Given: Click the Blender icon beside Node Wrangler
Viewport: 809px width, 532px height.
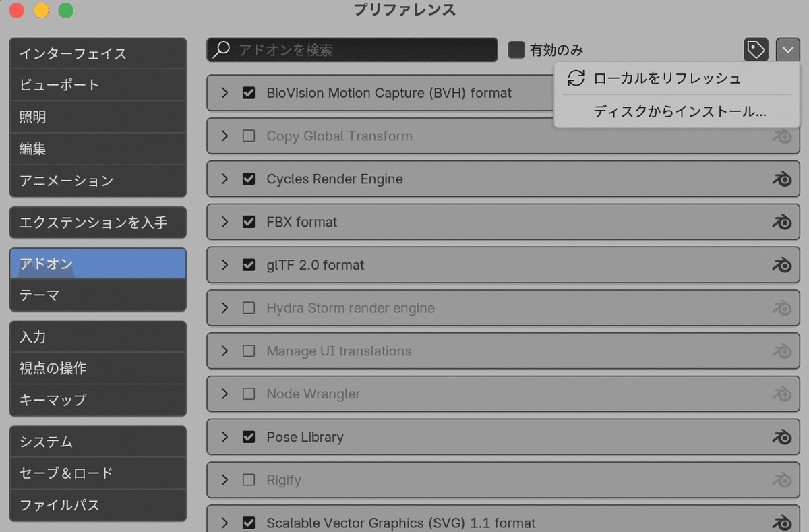Looking at the screenshot, I should point(781,394).
